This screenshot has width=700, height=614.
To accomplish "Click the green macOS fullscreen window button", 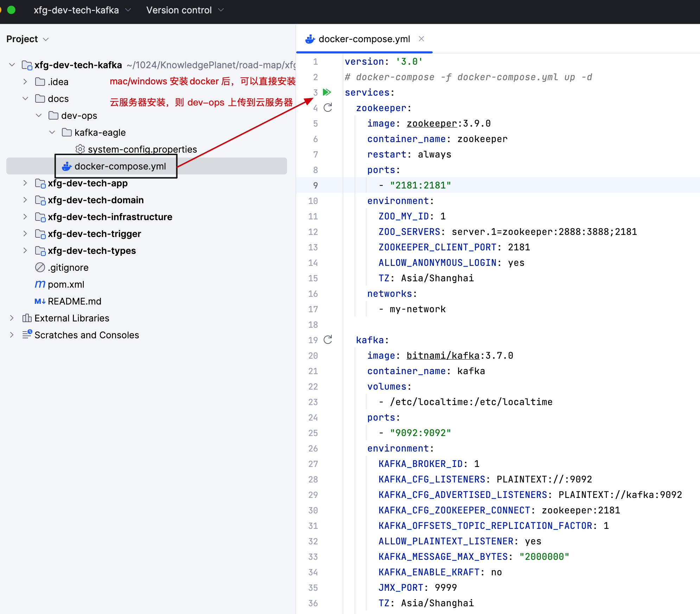I will point(12,10).
